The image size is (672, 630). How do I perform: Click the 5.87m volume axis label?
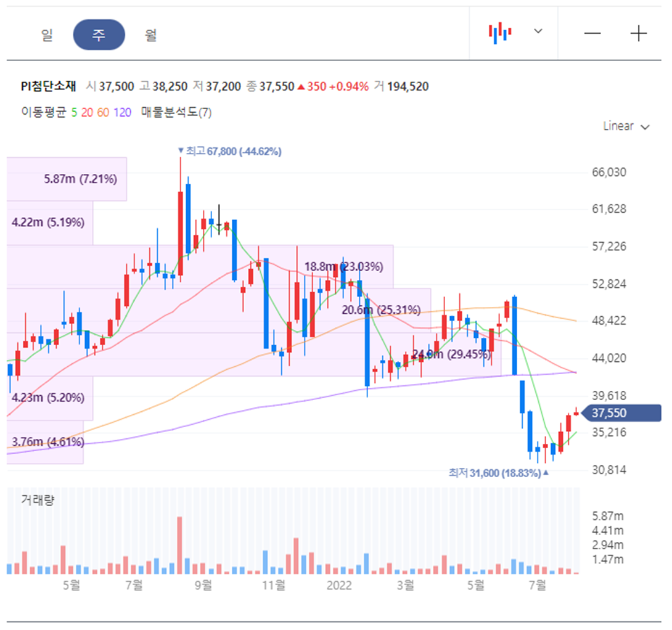pos(608,516)
